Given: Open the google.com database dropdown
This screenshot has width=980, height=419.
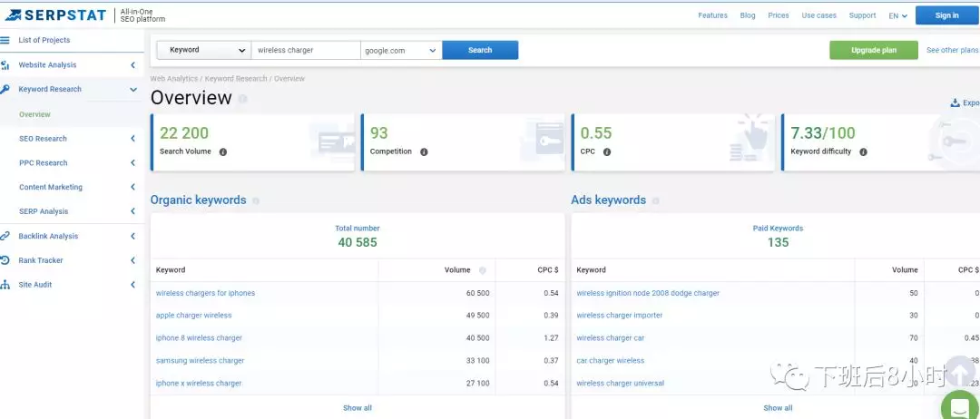Looking at the screenshot, I should (x=401, y=51).
